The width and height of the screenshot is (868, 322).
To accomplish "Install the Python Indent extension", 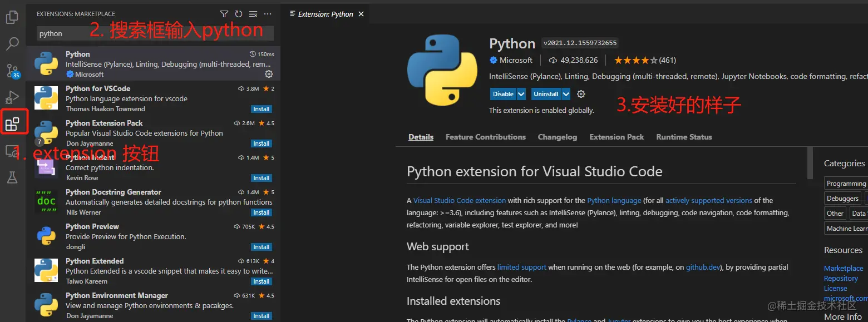I will 262,178.
